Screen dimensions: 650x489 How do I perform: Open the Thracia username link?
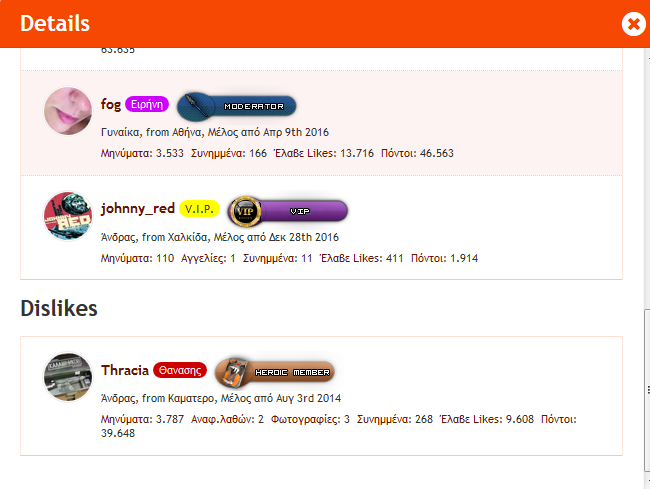click(125, 370)
